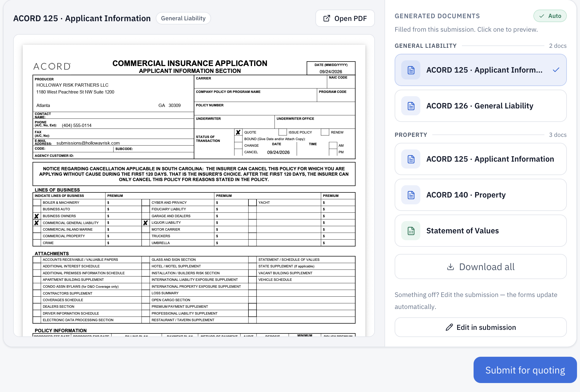Screen dimensions: 580x392
Task: Click the Open PDF button
Action: [345, 18]
